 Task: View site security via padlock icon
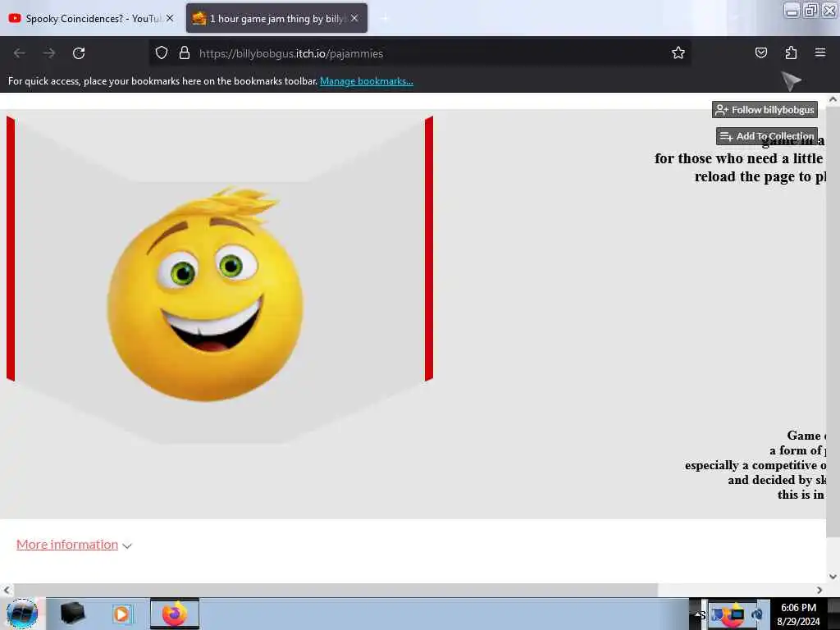[185, 52]
